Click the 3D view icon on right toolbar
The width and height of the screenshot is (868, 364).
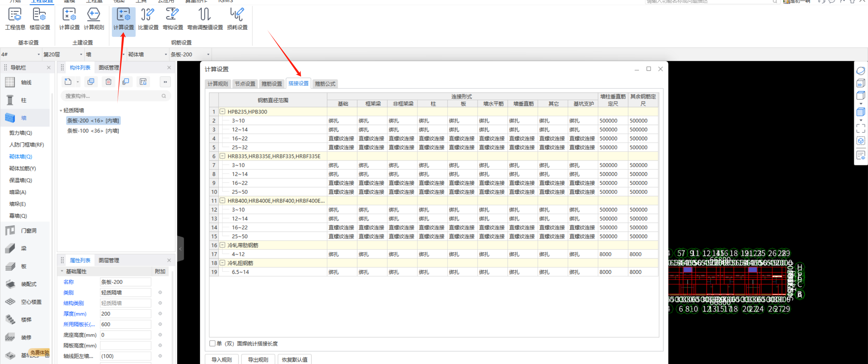(861, 83)
